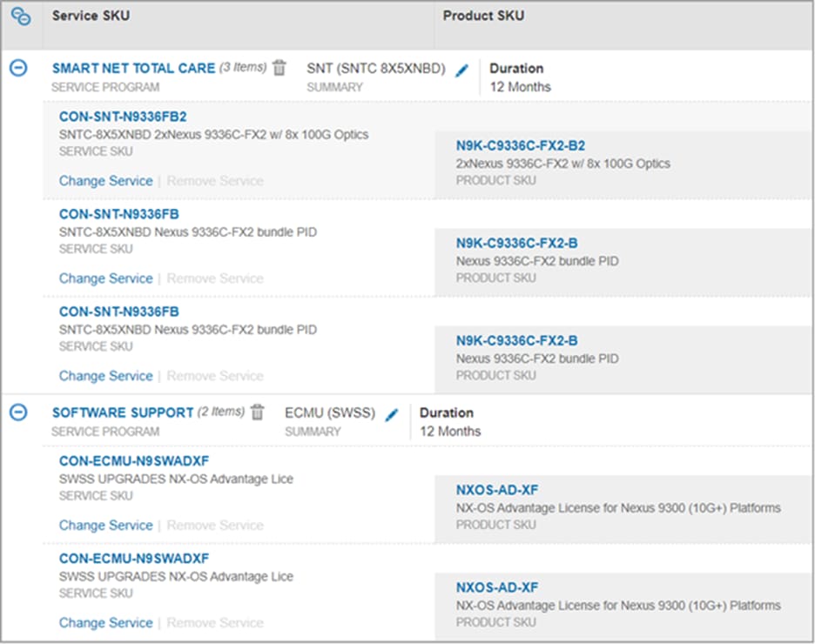Viewport: 815px width, 644px height.
Task: Open the first CON-SNT-N9336FB service SKU
Action: click(x=119, y=214)
